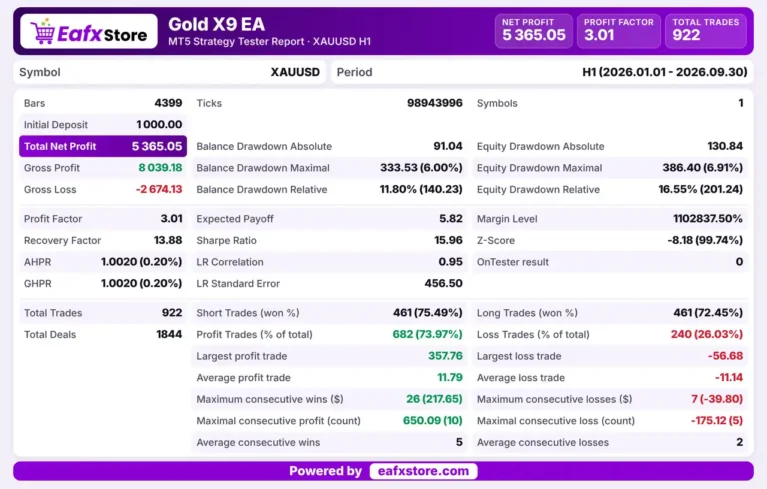Click the MT5 Strategy Tester Report subtitle

tap(269, 42)
